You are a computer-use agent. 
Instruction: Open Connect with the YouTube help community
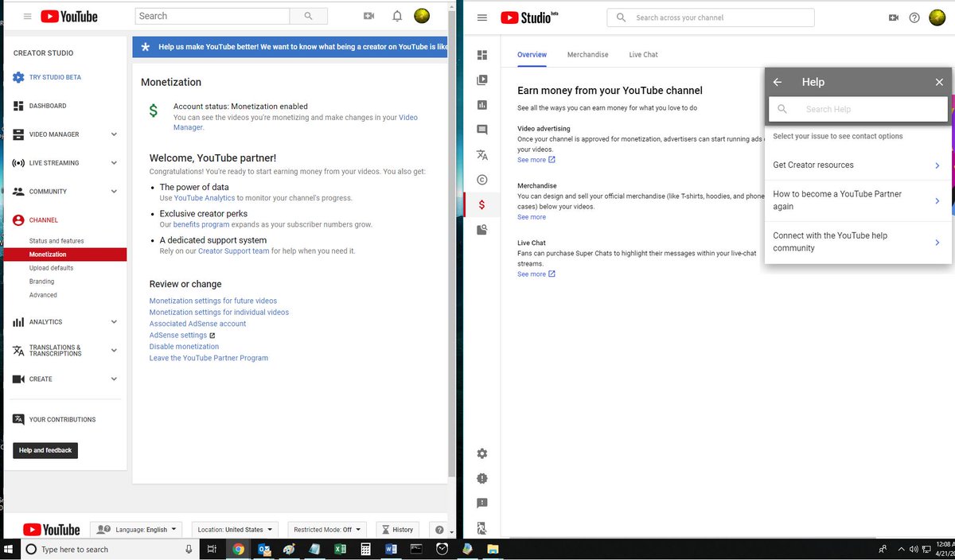pos(858,242)
